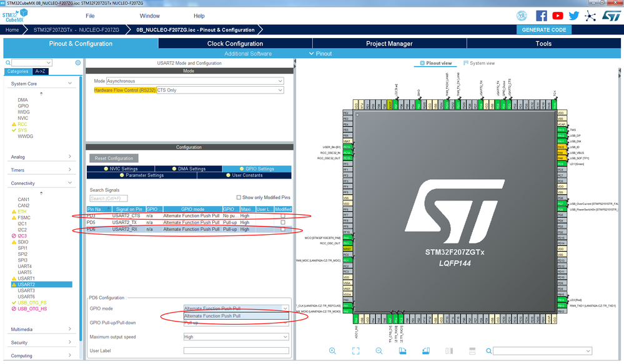Open the File menu

(91, 16)
